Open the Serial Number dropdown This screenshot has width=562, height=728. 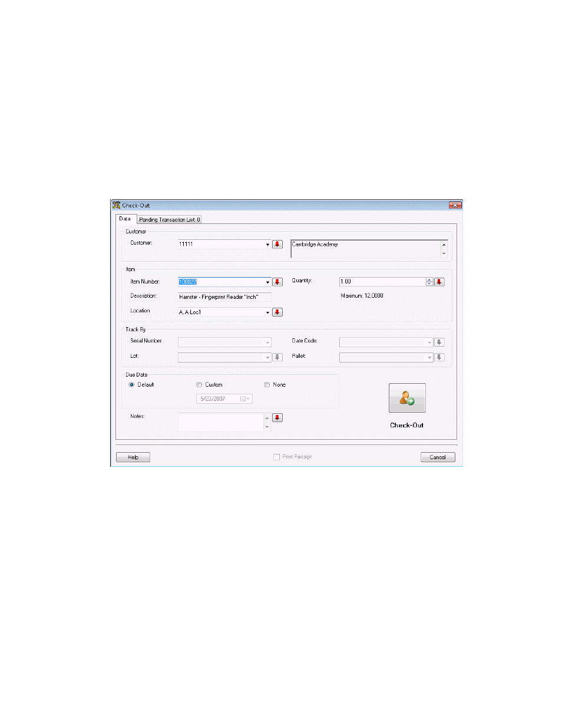pos(267,342)
